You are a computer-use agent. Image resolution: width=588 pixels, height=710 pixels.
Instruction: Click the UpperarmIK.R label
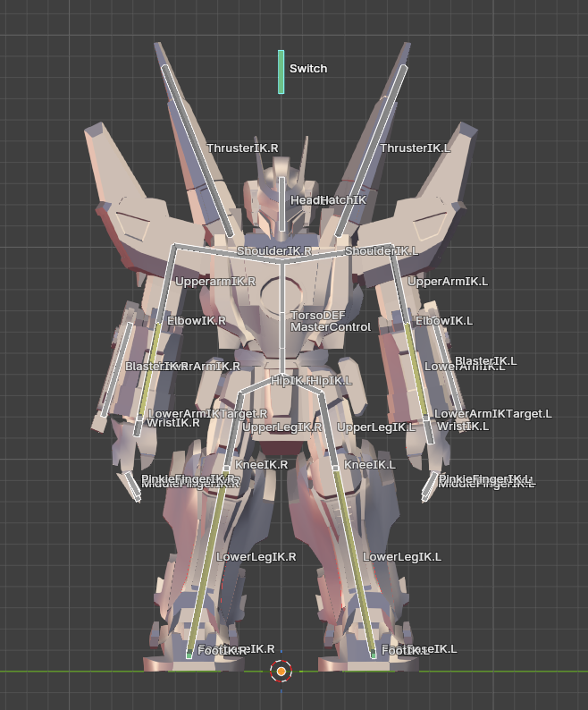click(x=215, y=282)
